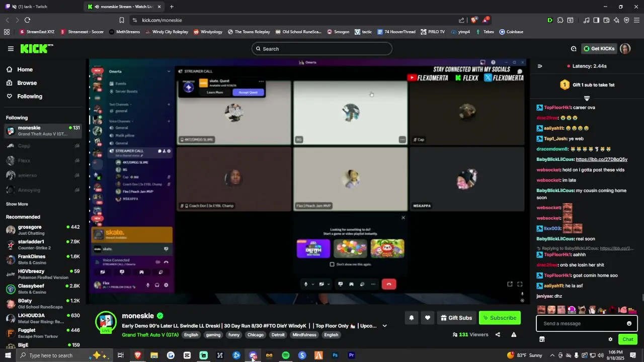Report stream with warning triangle icon
This screenshot has width=644, height=362.
click(x=514, y=334)
